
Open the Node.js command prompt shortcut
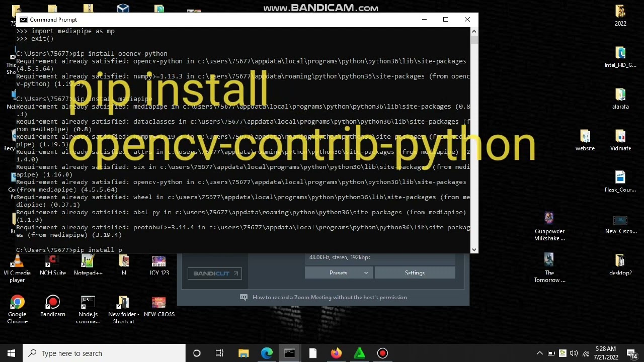click(88, 310)
